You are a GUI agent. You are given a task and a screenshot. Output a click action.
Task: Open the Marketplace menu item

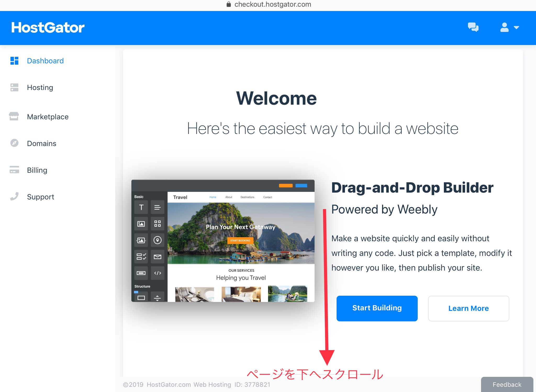tap(48, 117)
